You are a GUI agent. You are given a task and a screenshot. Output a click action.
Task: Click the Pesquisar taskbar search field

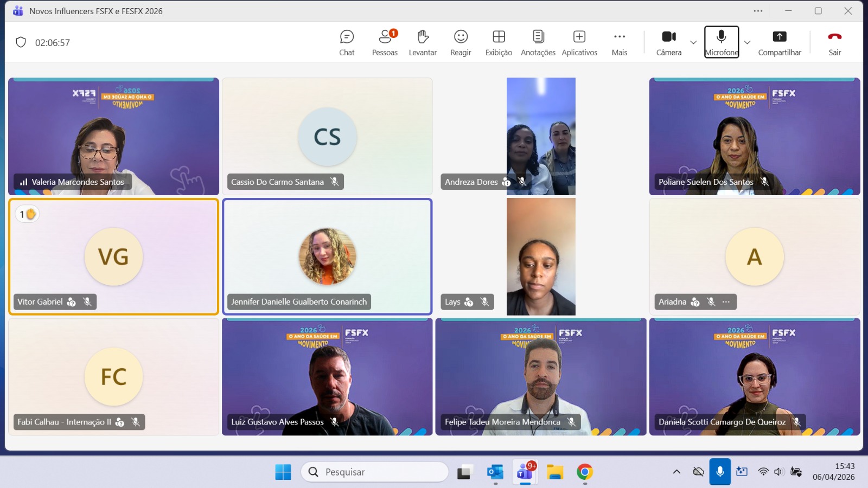click(374, 472)
